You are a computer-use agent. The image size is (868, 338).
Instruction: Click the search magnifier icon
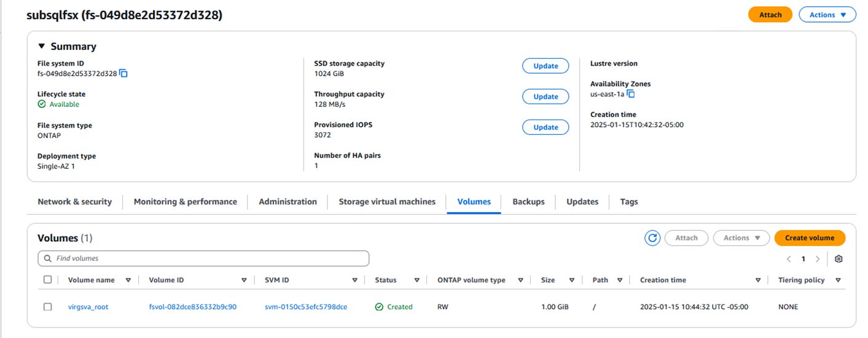(x=48, y=258)
